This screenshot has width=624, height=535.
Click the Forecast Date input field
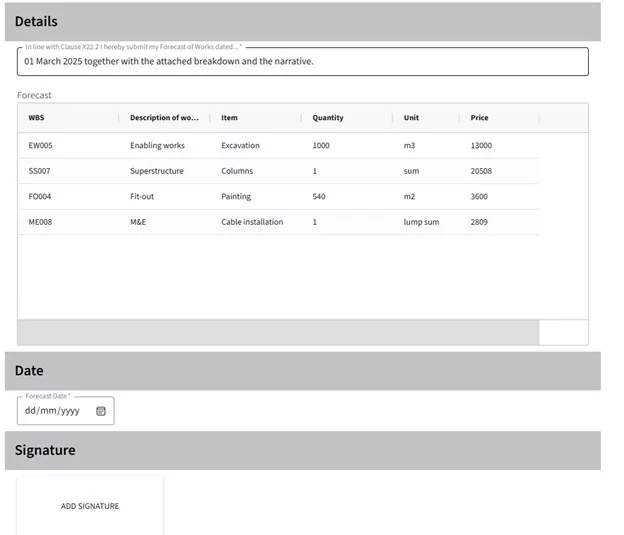(53, 411)
